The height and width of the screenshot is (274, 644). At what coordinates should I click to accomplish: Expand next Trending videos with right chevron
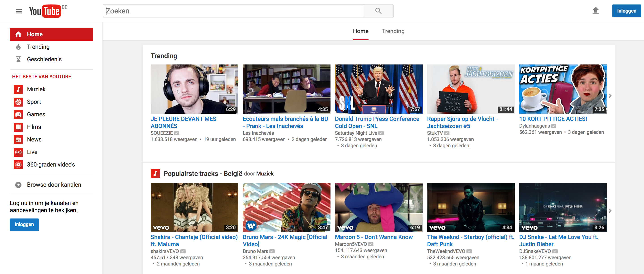click(x=610, y=96)
